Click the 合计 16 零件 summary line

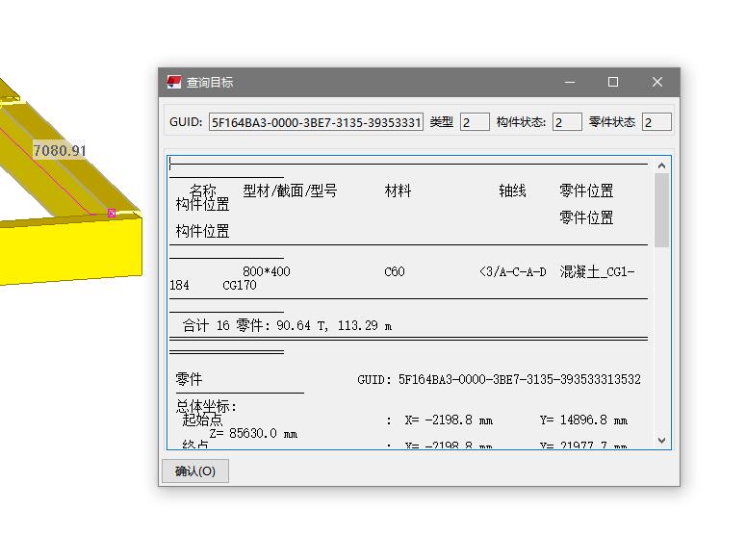pyautogui.click(x=287, y=325)
